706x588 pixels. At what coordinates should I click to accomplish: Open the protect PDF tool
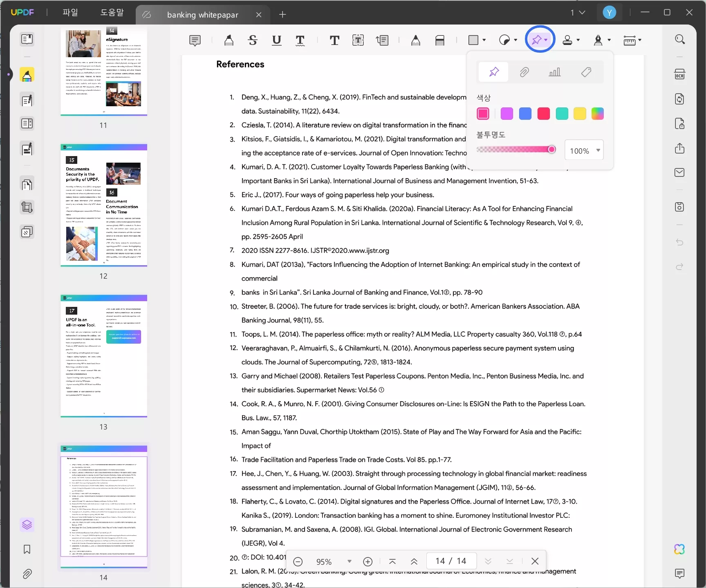679,123
